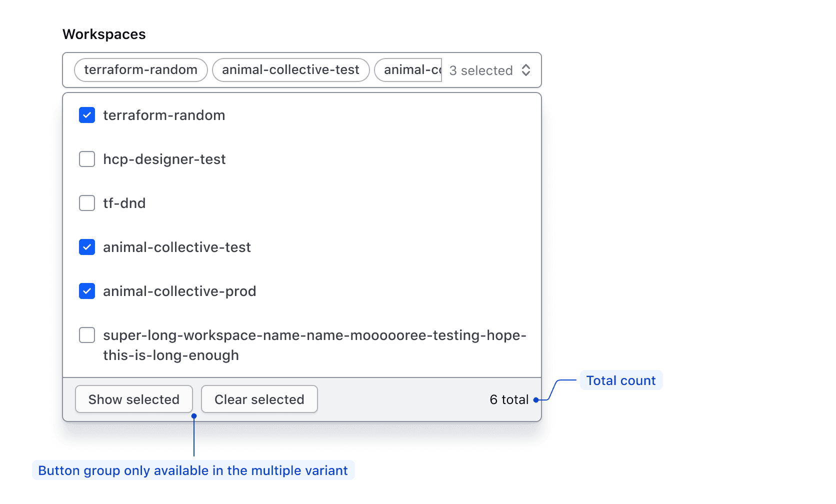Uncheck the terraform-random checkbox
The width and height of the screenshot is (836, 504).
point(86,115)
